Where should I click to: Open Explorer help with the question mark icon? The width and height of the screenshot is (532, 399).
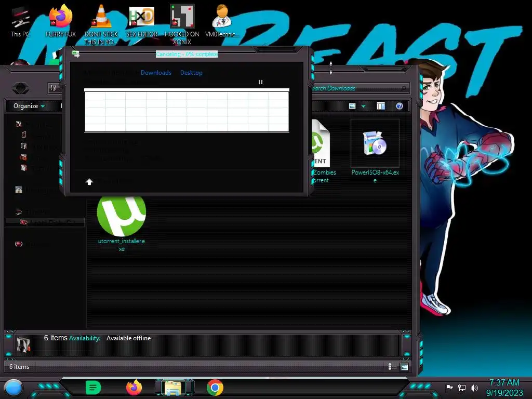click(400, 106)
